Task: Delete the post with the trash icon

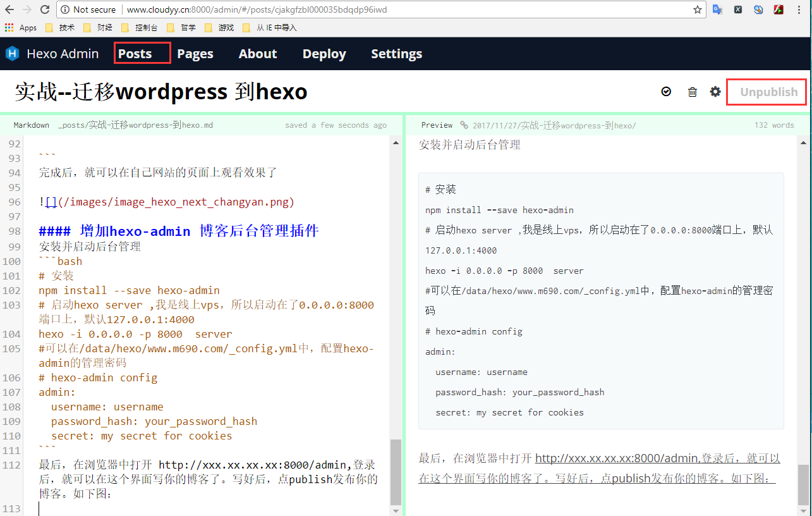Action: coord(693,92)
